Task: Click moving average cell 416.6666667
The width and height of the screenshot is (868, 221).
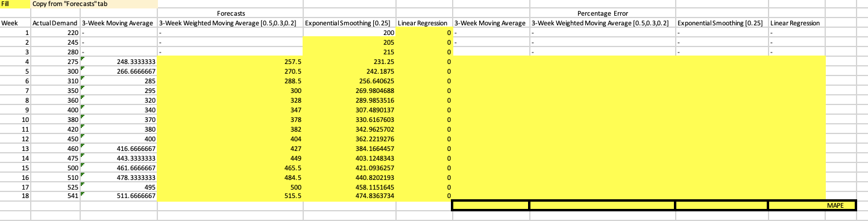Action: point(119,148)
